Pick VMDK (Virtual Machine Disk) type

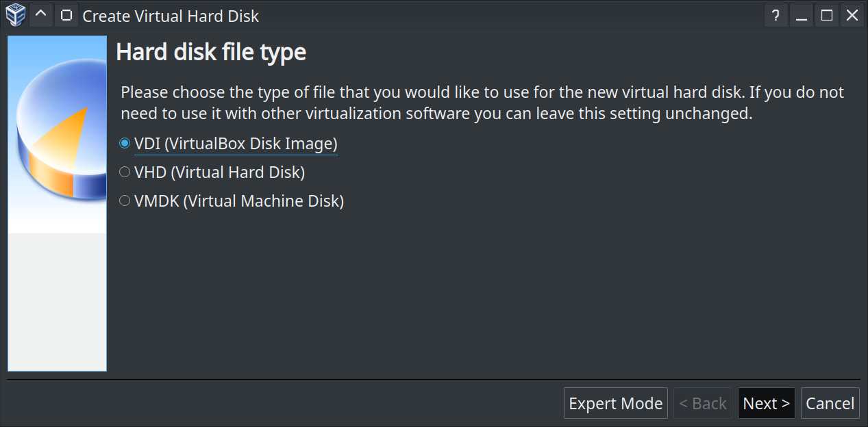coord(125,201)
